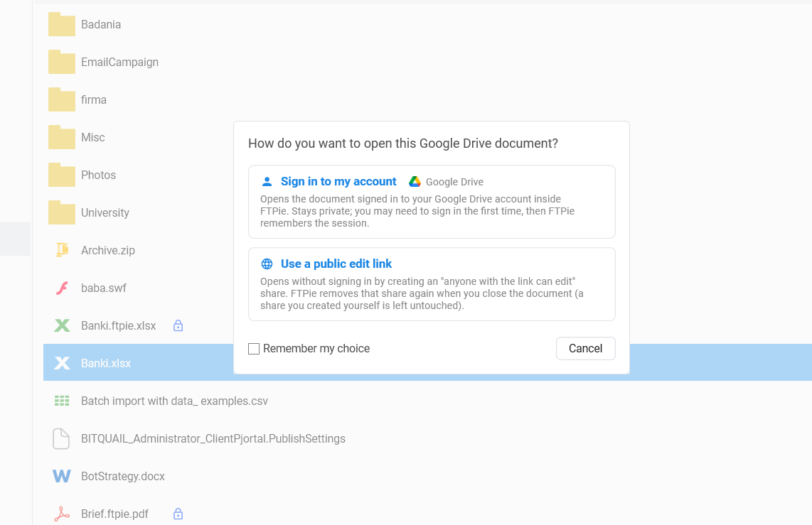The height and width of the screenshot is (525, 812).
Task: Select the highlighted Banki.xlsx file name
Action: (106, 363)
